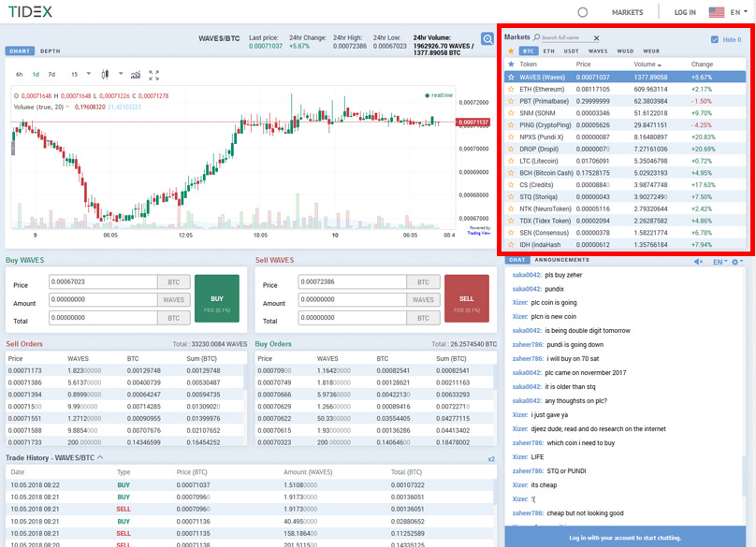
Task: Select the WUSD market tab
Action: [625, 51]
